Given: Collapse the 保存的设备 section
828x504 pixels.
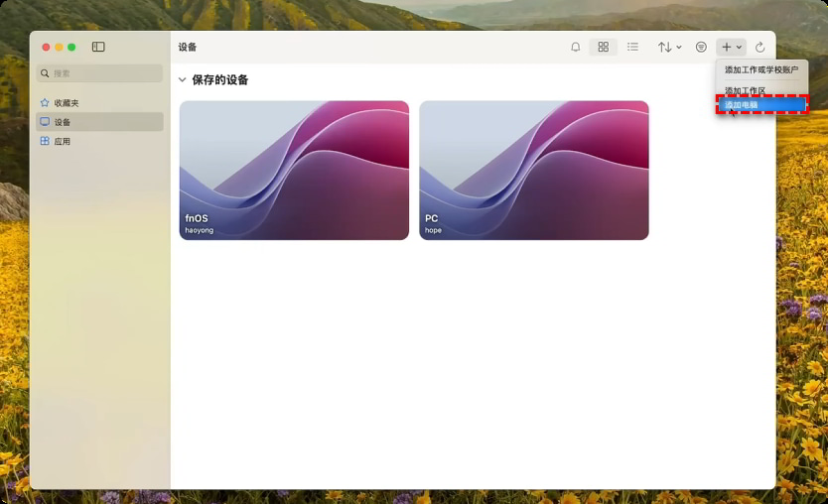Looking at the screenshot, I should point(182,80).
